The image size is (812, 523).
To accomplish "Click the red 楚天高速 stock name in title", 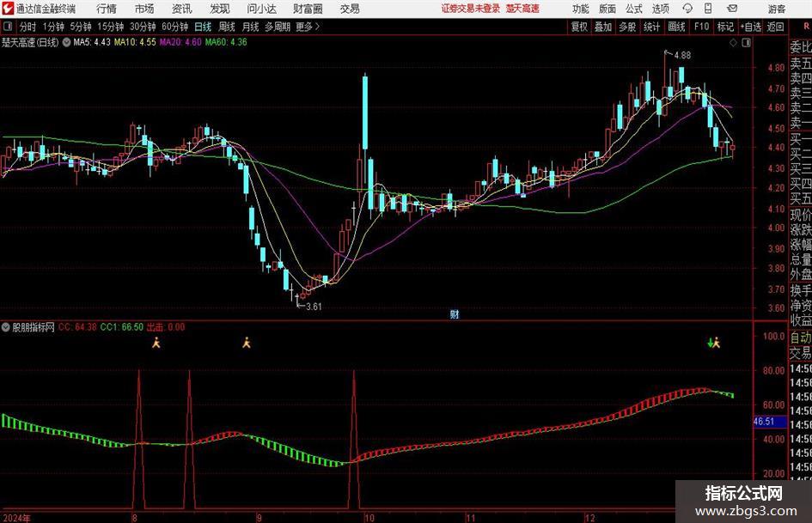I will click(522, 9).
